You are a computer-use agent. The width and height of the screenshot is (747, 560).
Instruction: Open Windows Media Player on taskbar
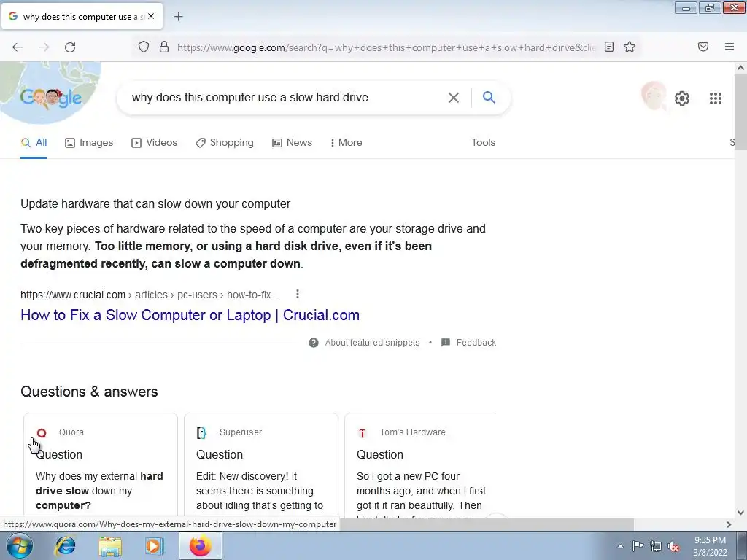pyautogui.click(x=155, y=545)
